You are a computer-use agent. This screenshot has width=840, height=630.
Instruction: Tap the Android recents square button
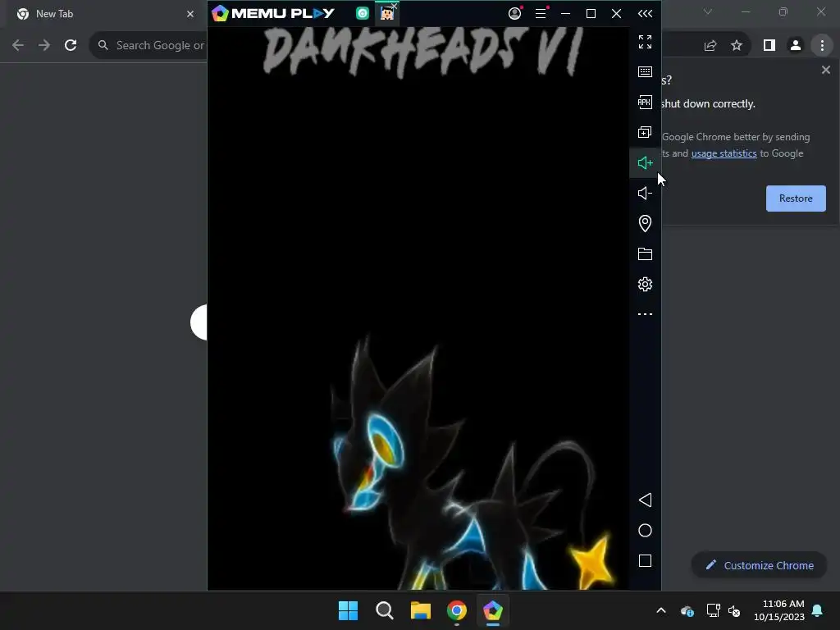point(645,561)
